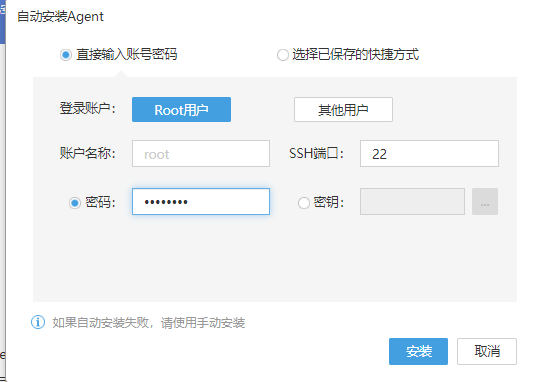Focus the masked password input box
Image resolution: width=542 pixels, height=382 pixels.
pos(201,202)
